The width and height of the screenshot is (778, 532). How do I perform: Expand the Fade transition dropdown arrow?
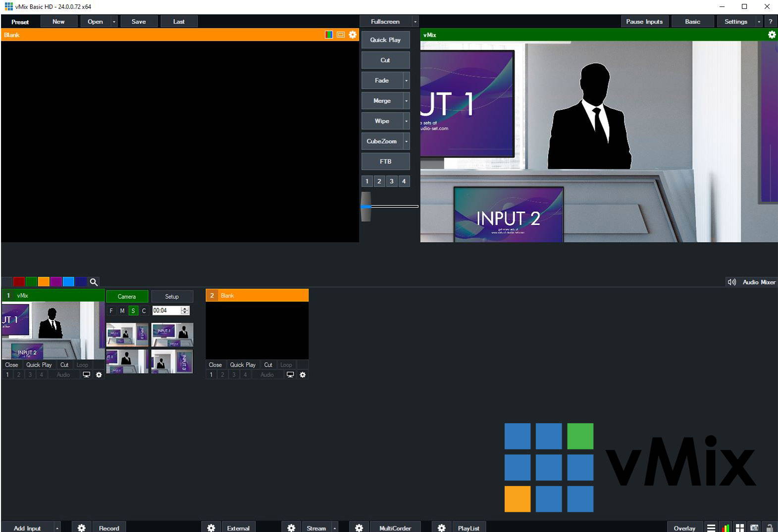[x=407, y=80]
